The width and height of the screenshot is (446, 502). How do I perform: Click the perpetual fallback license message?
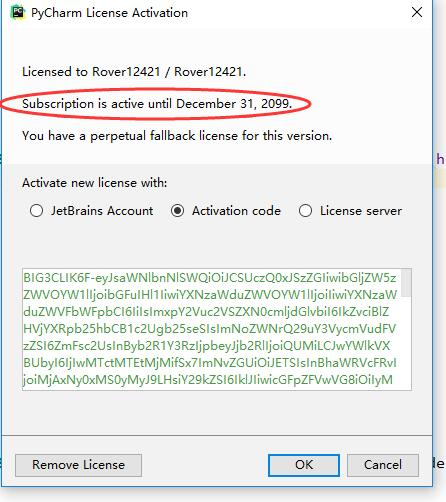tap(177, 136)
